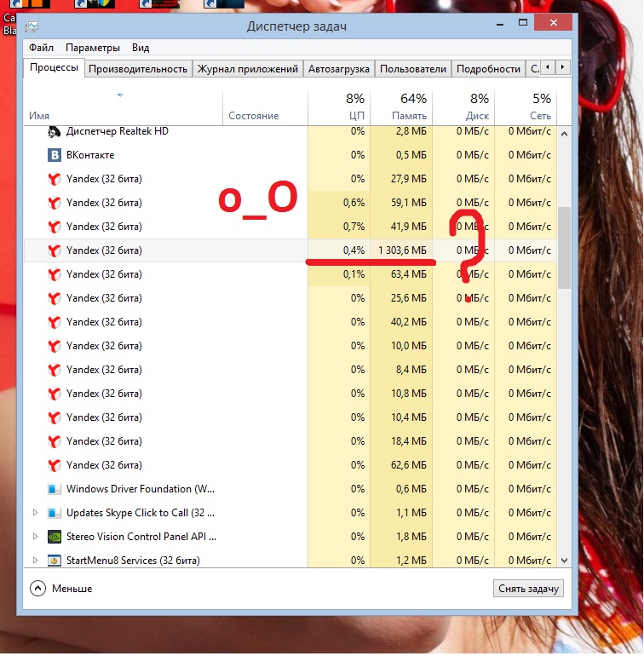Click Yandex icon in the 8,4 МБ row
Image resolution: width=644 pixels, height=656 pixels.
click(x=54, y=370)
